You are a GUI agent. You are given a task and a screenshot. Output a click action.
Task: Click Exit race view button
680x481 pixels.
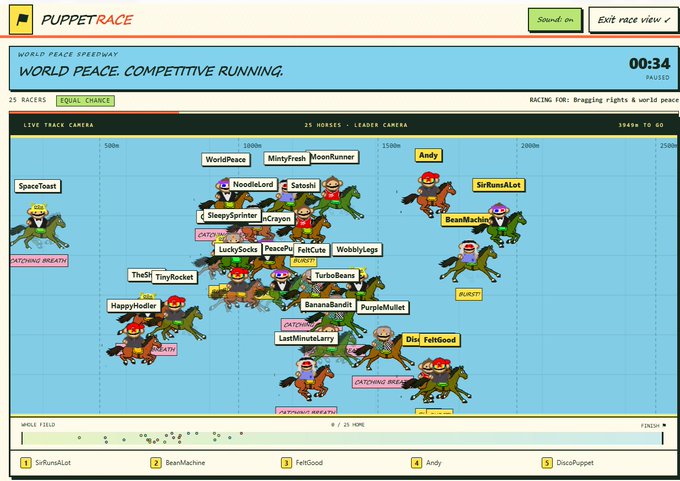pos(634,20)
